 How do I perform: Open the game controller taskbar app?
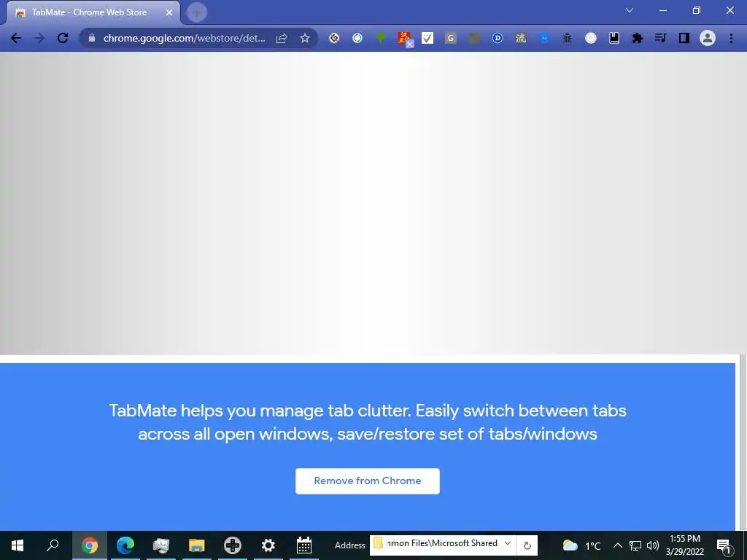coord(233,545)
